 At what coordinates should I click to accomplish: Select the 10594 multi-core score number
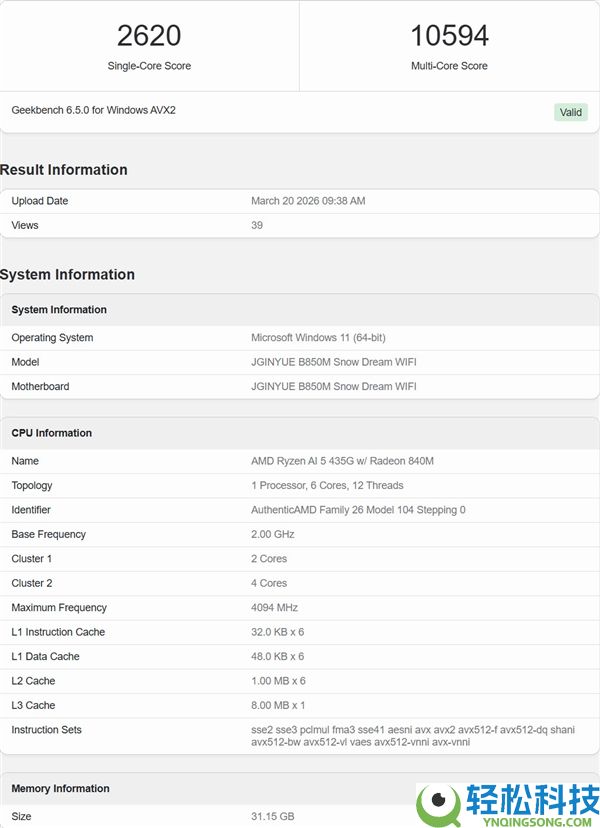pyautogui.click(x=449, y=36)
